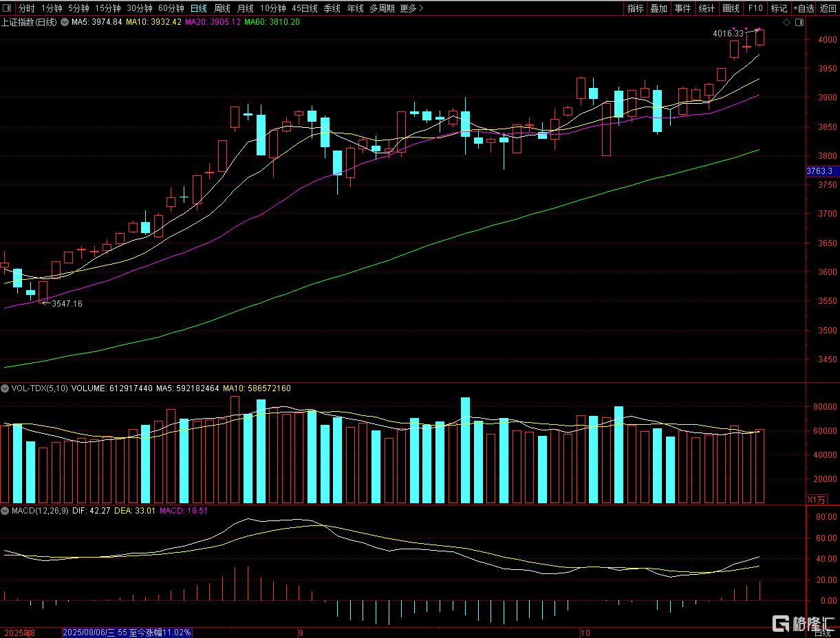This screenshot has width=840, height=638.
Task: Select the 60分钟 timeframe tab
Action: (x=171, y=8)
